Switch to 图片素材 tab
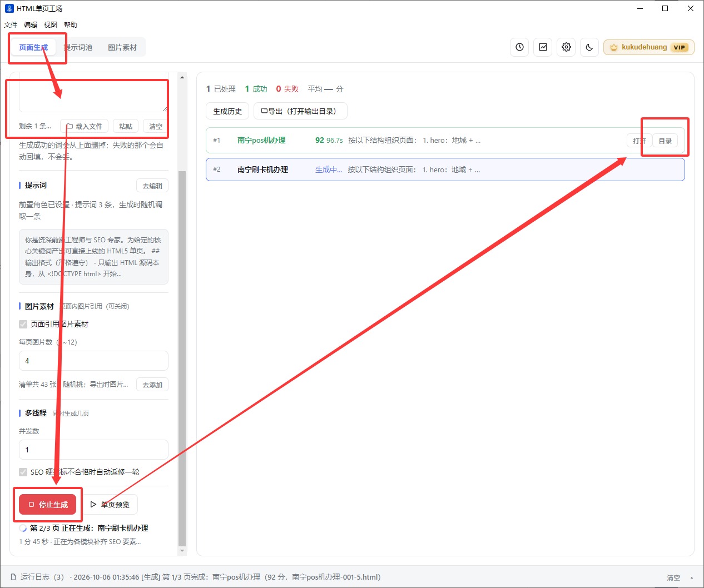 point(122,47)
